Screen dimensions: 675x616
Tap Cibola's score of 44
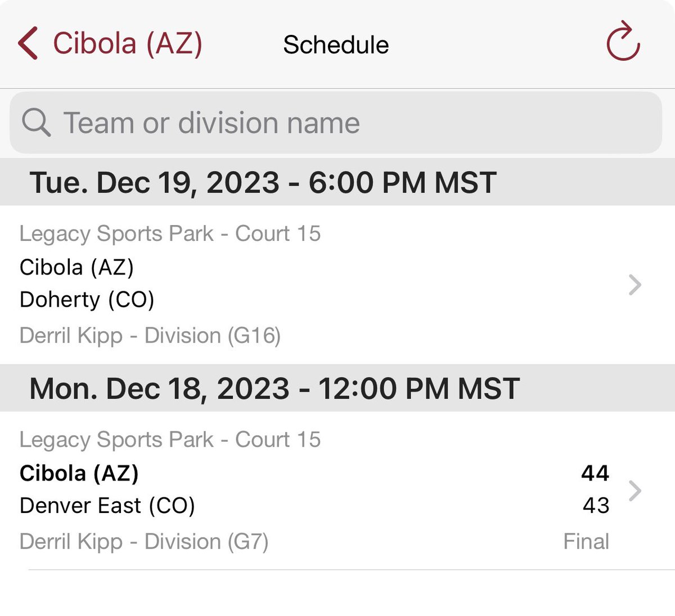coord(595,473)
